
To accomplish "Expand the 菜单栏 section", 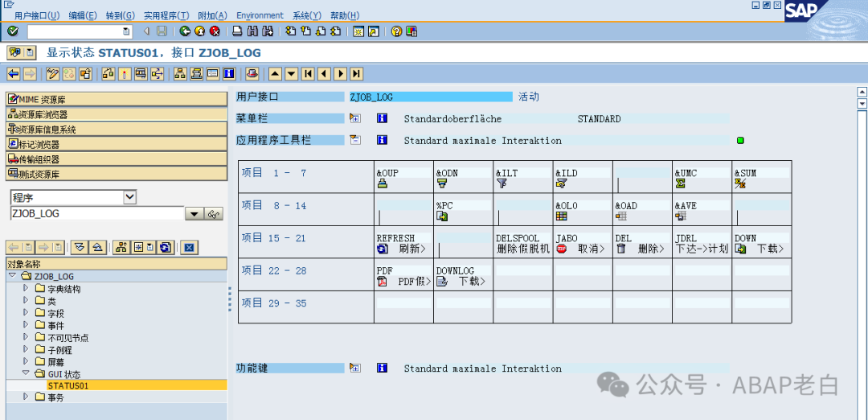I will pos(355,118).
